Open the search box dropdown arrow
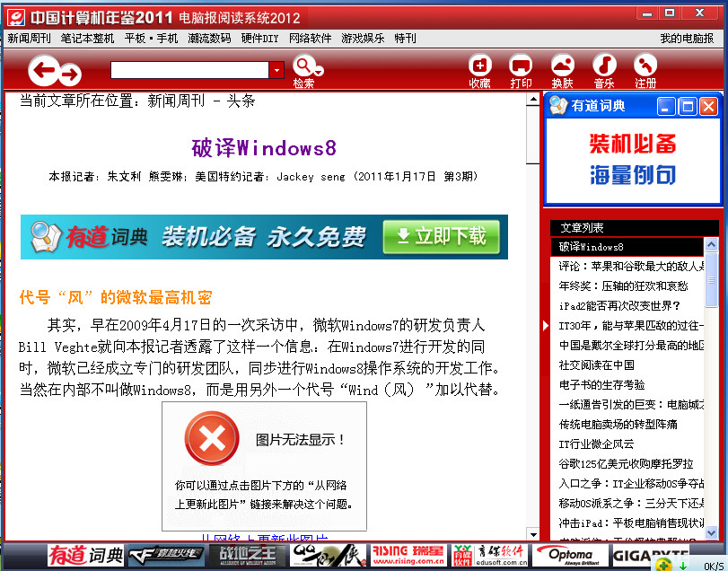 (x=276, y=70)
